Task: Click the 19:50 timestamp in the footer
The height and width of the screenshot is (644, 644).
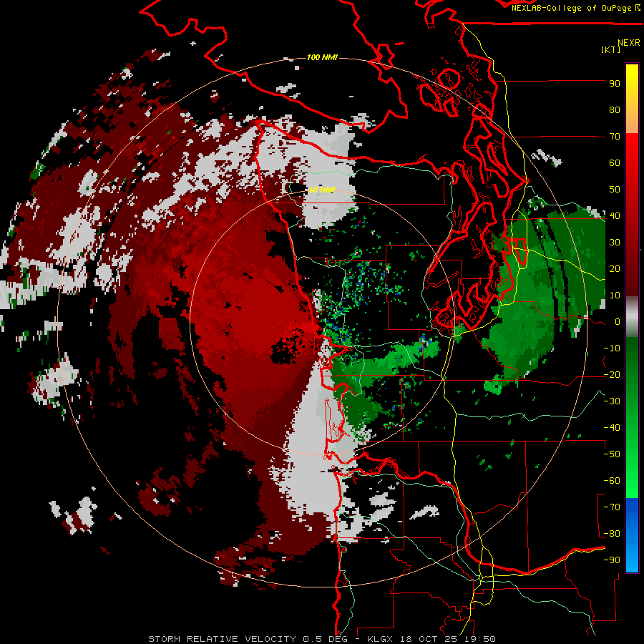Action: (x=482, y=639)
